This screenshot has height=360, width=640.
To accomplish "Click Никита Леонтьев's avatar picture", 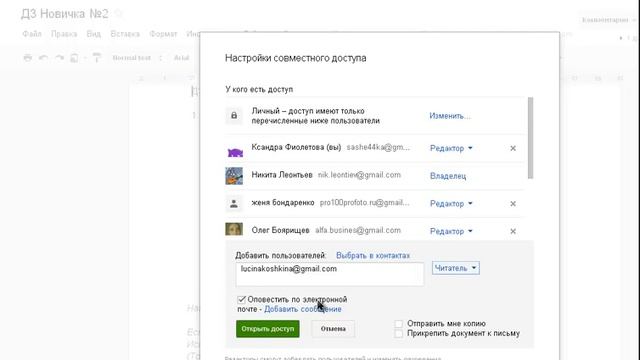I will 234,176.
